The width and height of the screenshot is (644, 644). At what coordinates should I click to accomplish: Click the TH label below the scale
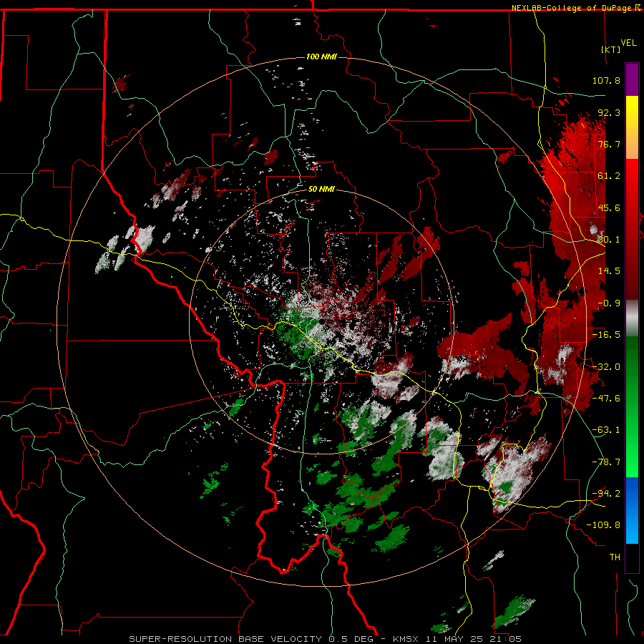[x=615, y=557]
